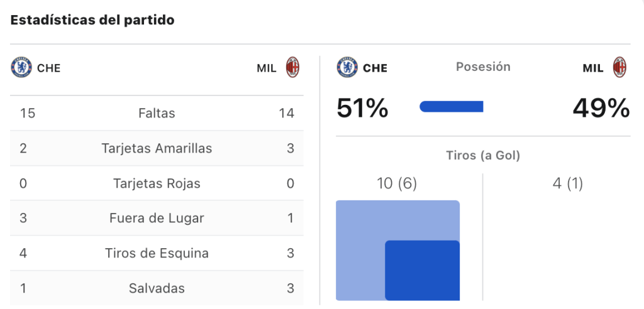The image size is (644, 309).
Task: Select the CHE team label in stats table
Action: (49, 68)
